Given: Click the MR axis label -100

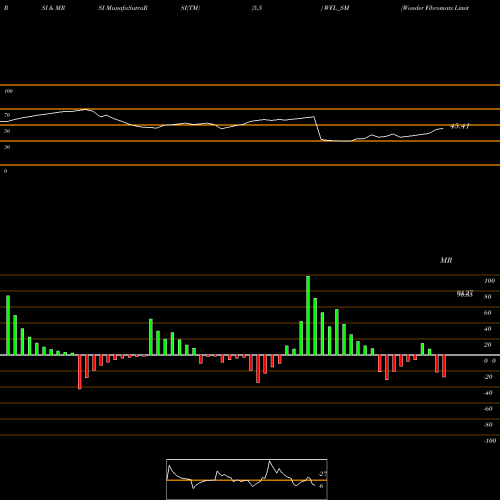Looking at the screenshot, I should [490, 441].
